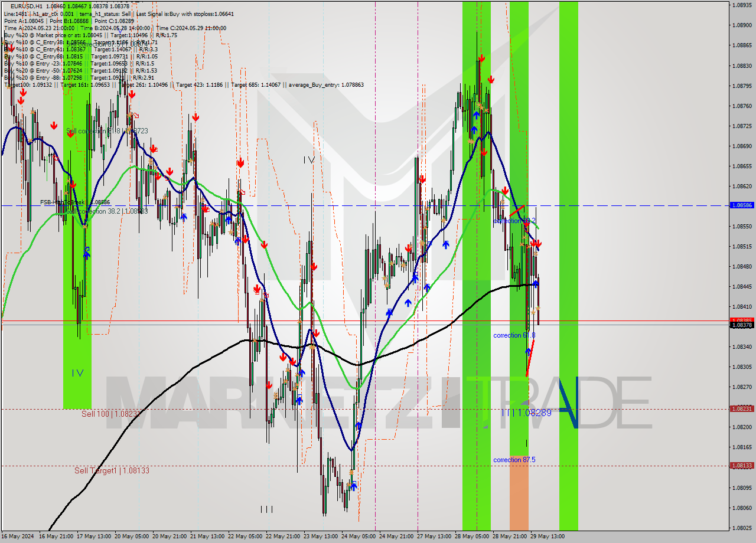Click price scale value 1.08795

tap(742, 86)
